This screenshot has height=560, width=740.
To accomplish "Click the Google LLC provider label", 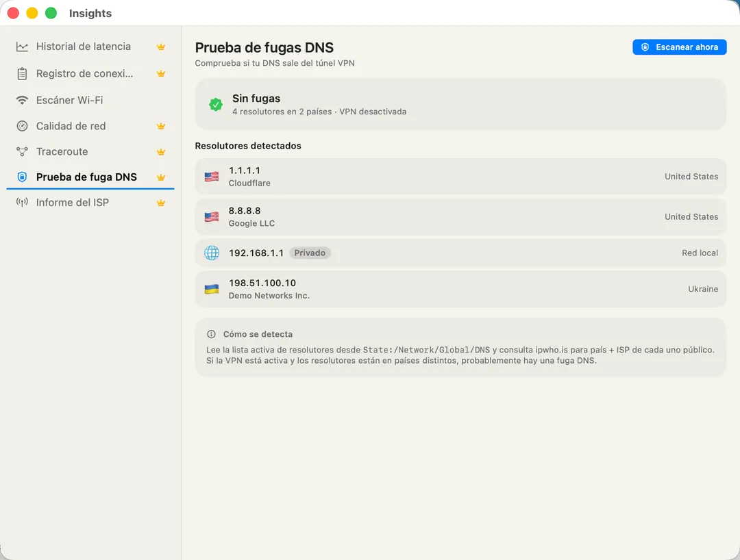I will coord(251,223).
